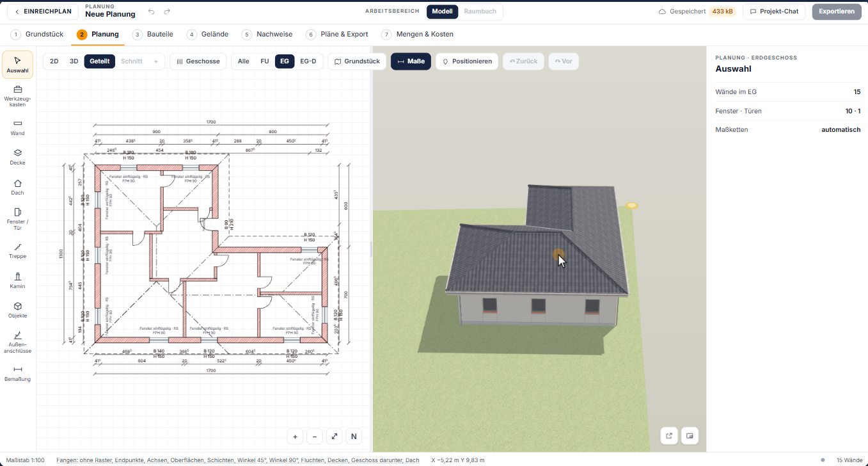868x466 pixels.
Task: Select the Objekte tool
Action: (x=18, y=310)
